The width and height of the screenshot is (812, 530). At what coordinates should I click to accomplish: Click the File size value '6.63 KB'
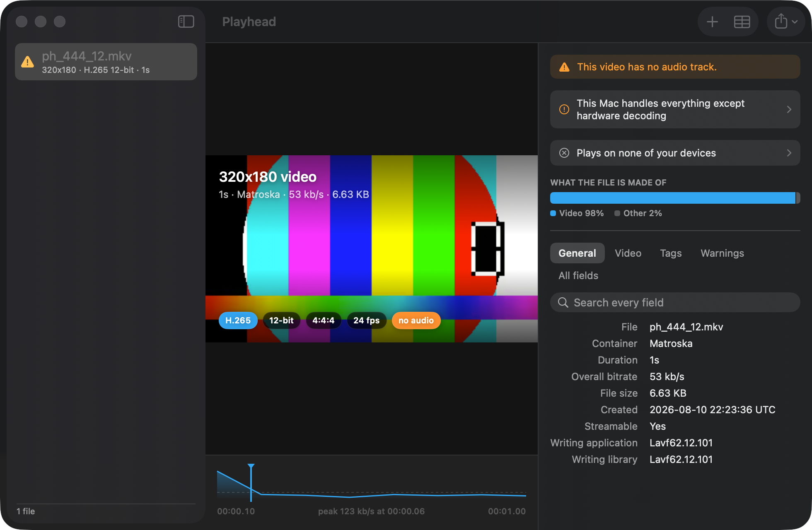pos(668,393)
